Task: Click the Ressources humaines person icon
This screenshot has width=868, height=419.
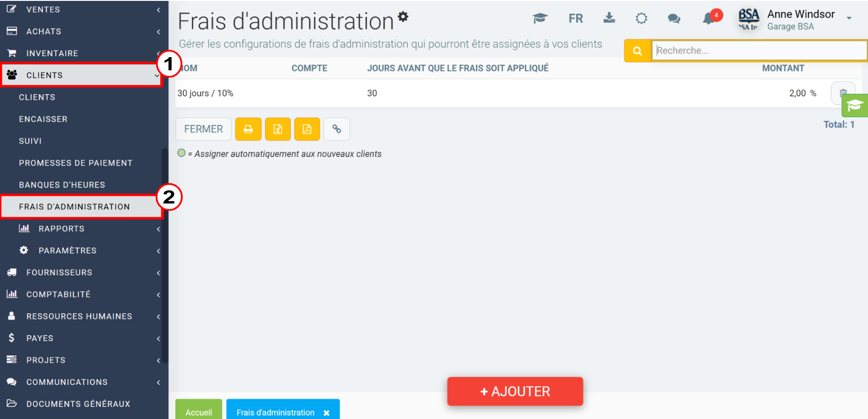Action: pos(12,315)
